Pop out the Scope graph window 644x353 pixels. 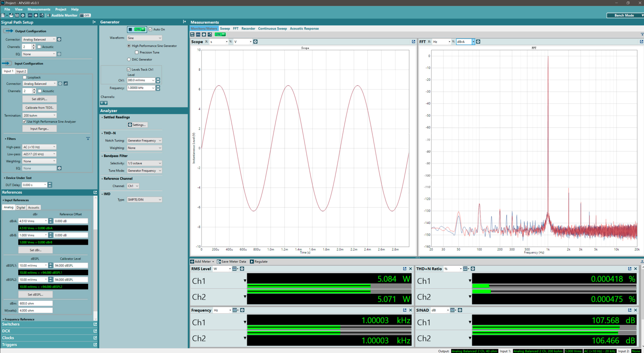pyautogui.click(x=413, y=42)
